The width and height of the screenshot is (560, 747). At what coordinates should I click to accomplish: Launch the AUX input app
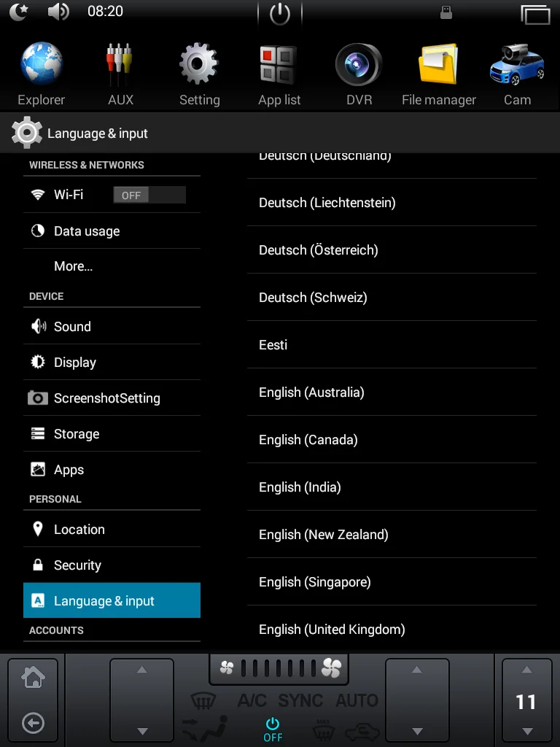click(120, 74)
